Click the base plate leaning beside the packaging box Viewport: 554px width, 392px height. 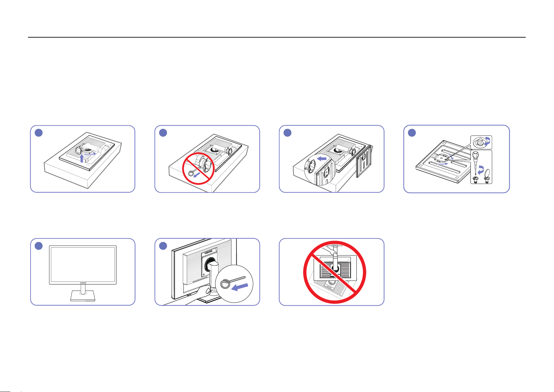click(x=364, y=162)
